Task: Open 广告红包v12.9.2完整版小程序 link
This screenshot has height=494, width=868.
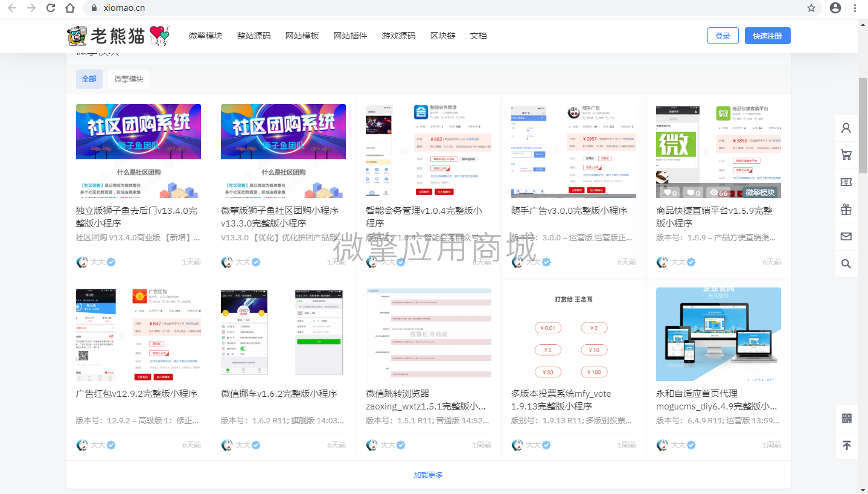Action: click(x=136, y=394)
